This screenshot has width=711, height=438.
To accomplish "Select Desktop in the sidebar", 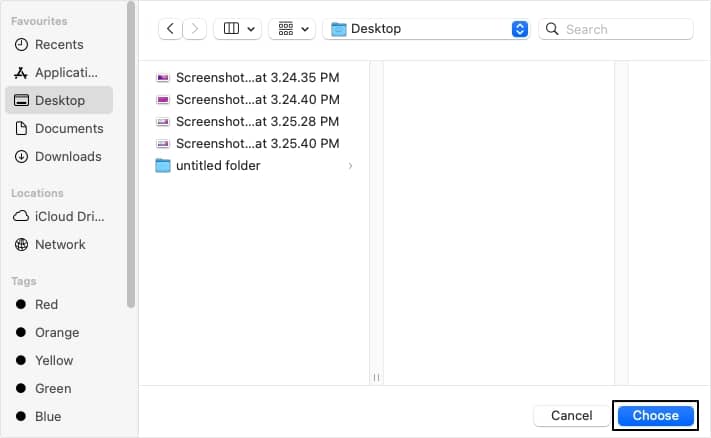I will [59, 100].
